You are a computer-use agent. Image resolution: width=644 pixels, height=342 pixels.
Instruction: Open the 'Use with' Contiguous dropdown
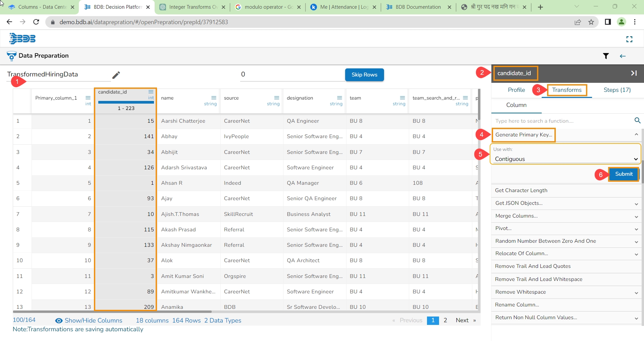[566, 159]
